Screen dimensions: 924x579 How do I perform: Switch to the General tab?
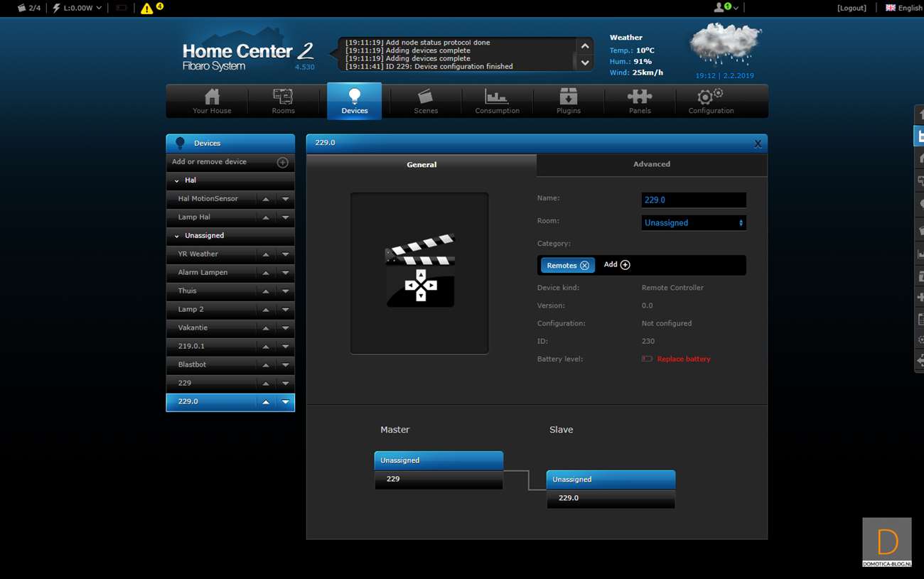pyautogui.click(x=421, y=165)
